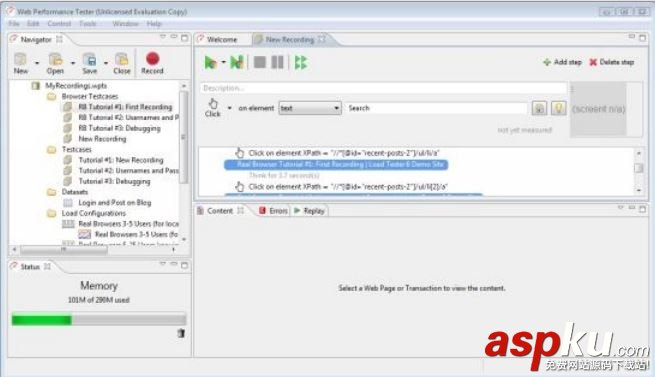The width and height of the screenshot is (655, 377).
Task: Open Status panel view menu triangle
Action: pos(163,264)
